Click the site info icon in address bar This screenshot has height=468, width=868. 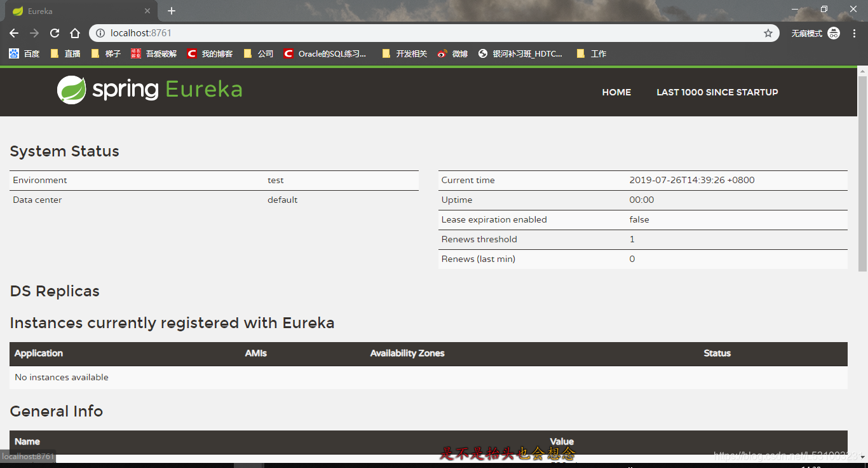[x=100, y=33]
